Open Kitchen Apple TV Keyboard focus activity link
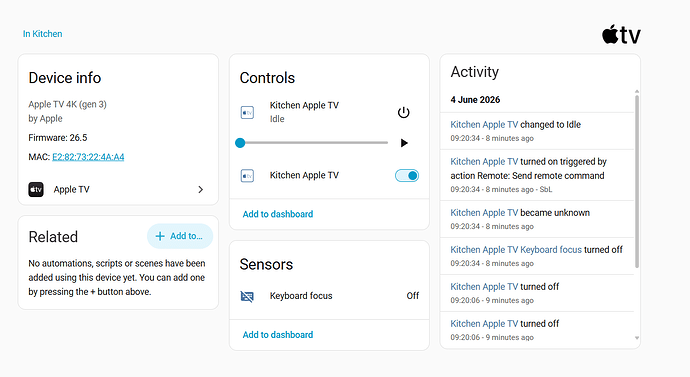Image resolution: width=690 pixels, height=377 pixels. 516,249
